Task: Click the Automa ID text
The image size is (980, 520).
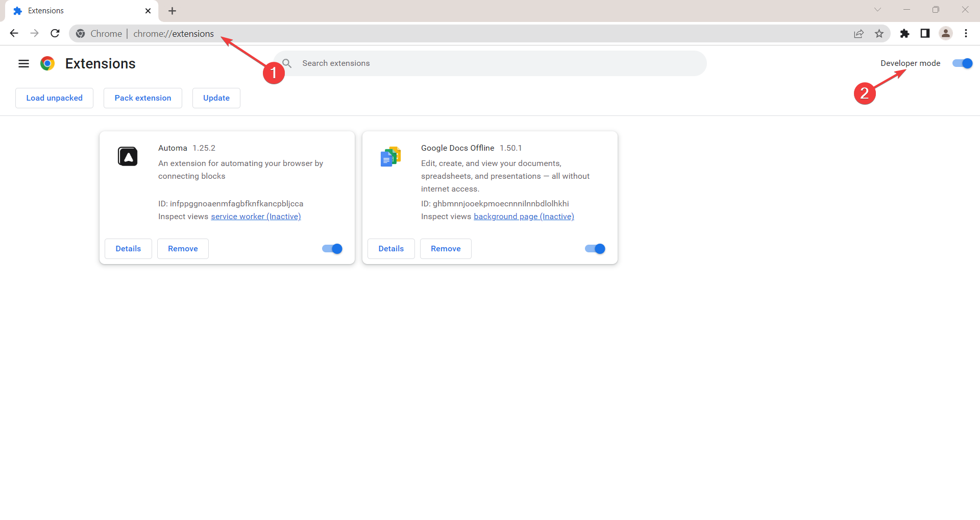Action: (x=231, y=204)
